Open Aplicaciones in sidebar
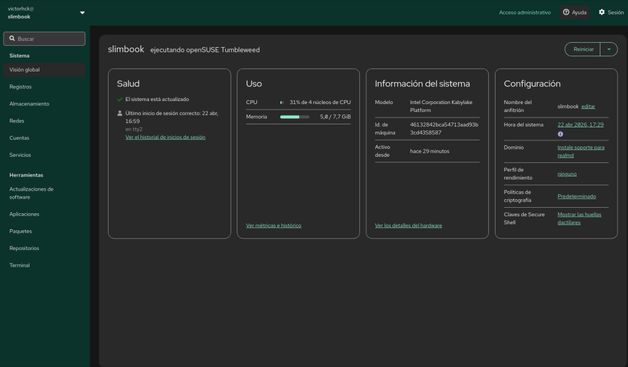The image size is (628, 367). pyautogui.click(x=44, y=214)
